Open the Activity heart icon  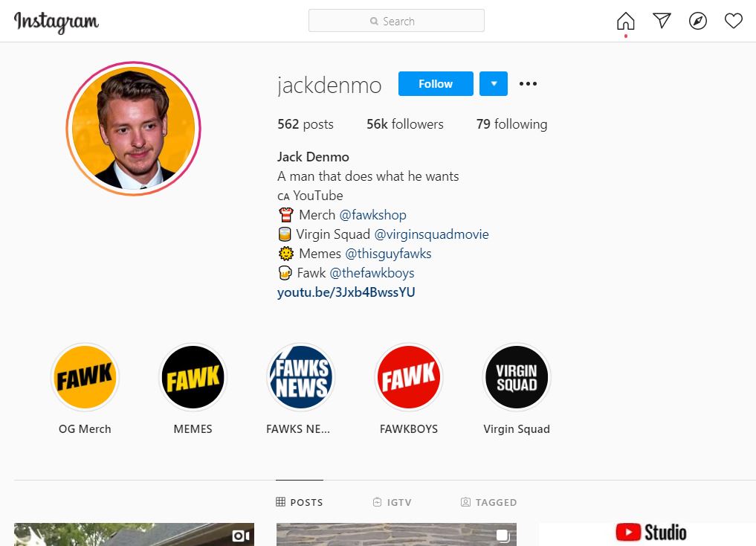(x=734, y=21)
